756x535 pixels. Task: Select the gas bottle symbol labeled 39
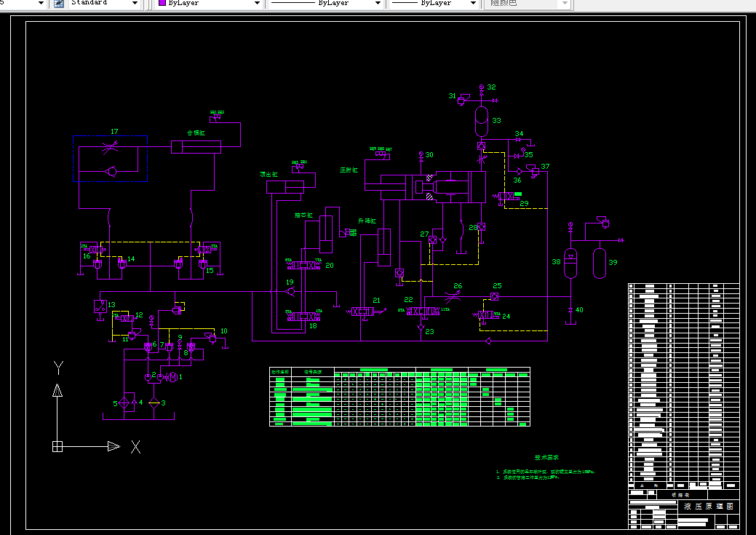pyautogui.click(x=600, y=263)
